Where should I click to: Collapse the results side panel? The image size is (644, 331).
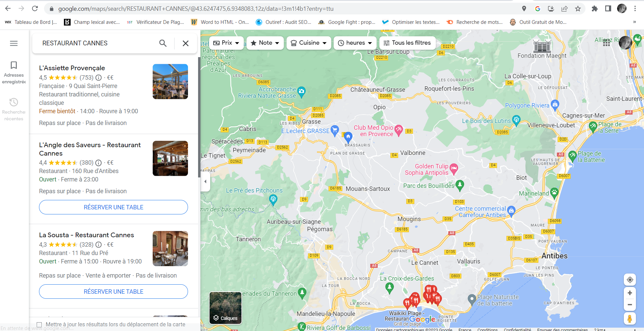tap(205, 181)
